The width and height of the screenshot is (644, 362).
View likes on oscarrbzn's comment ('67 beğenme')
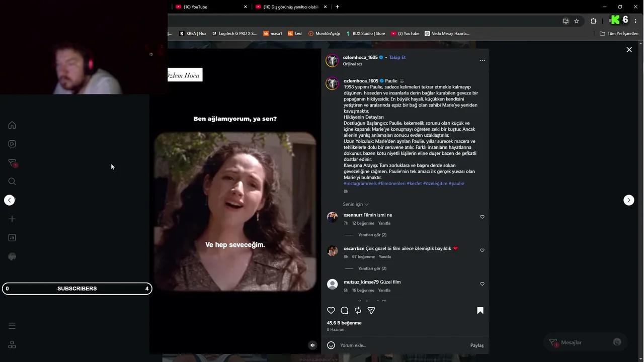364,257
